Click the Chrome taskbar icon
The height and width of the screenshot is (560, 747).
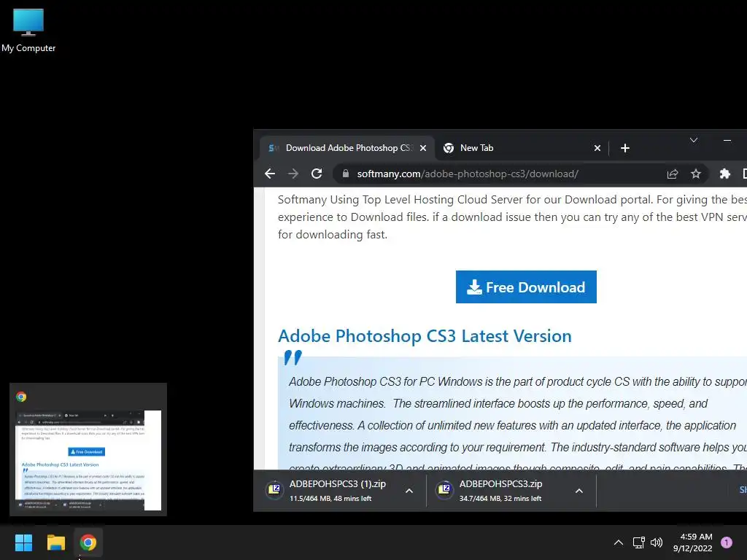pyautogui.click(x=88, y=542)
